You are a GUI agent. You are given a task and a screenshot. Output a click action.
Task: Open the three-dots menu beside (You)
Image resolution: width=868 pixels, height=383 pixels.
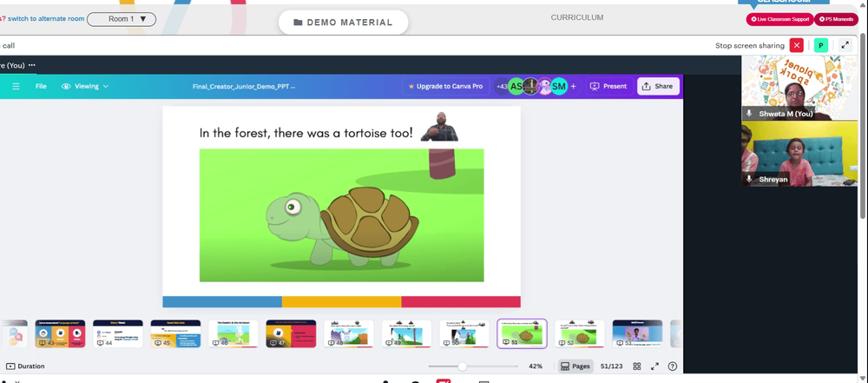click(31, 65)
